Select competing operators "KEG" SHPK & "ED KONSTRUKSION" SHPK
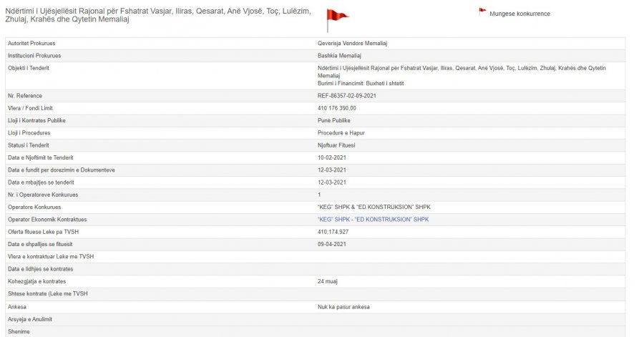This screenshot has width=644, height=337. pos(374,207)
